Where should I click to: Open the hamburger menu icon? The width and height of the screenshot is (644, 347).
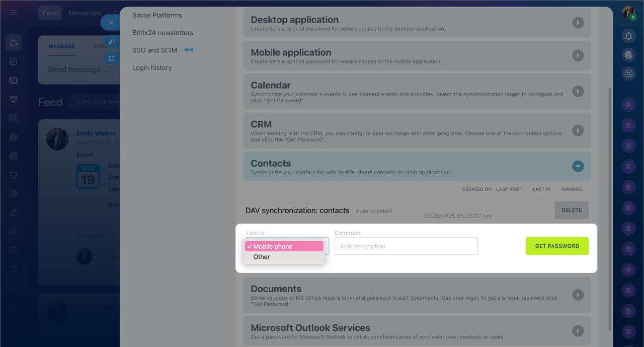click(x=14, y=13)
